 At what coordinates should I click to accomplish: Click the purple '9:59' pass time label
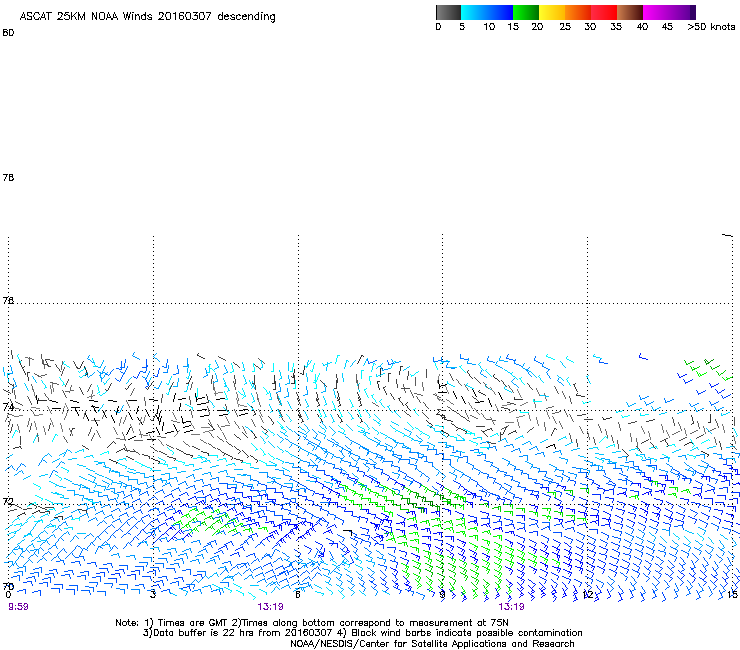(18, 607)
